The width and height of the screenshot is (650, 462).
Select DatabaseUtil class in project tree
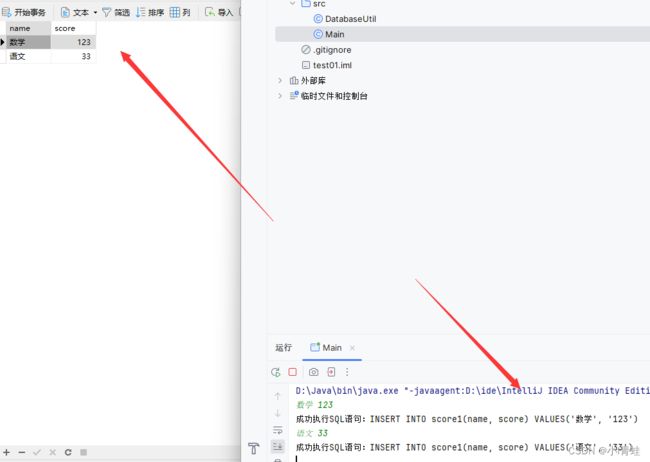[x=350, y=19]
